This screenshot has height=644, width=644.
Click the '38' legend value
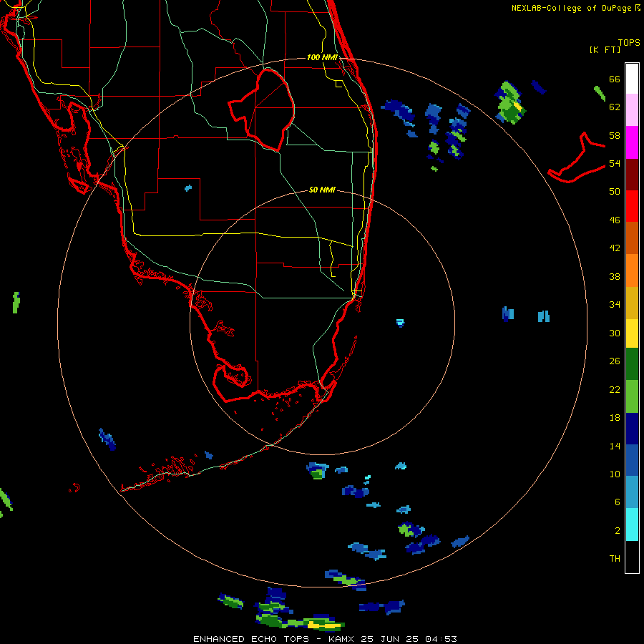615,276
